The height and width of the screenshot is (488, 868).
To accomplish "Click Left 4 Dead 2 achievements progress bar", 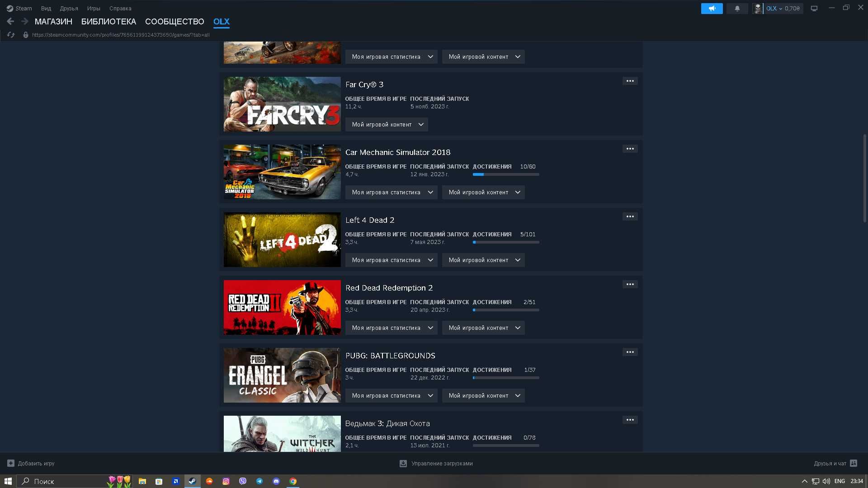I will point(506,242).
